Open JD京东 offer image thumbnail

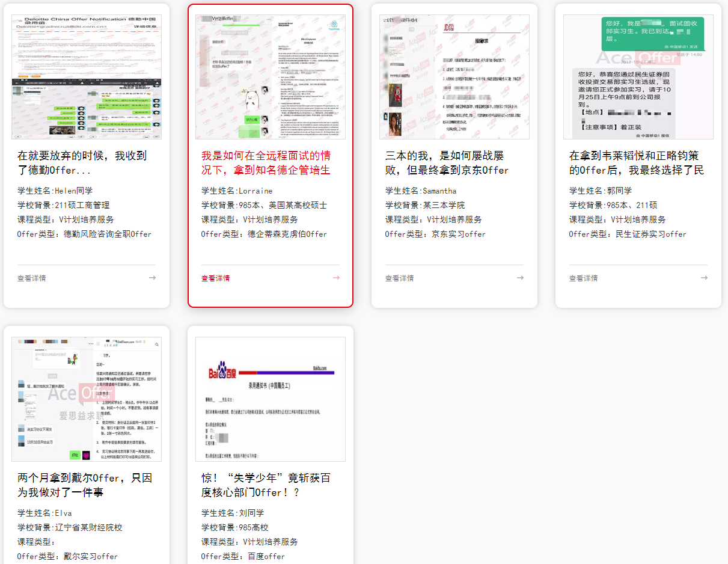pos(454,77)
